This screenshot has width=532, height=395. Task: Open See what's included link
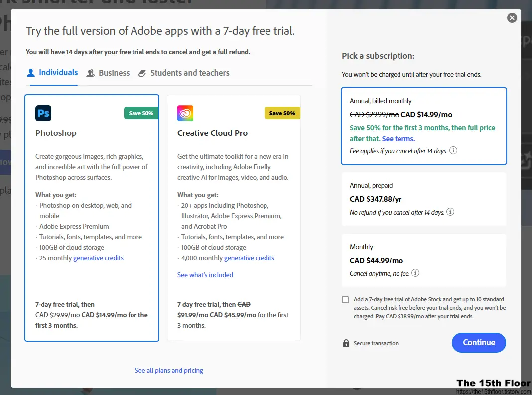(x=205, y=275)
